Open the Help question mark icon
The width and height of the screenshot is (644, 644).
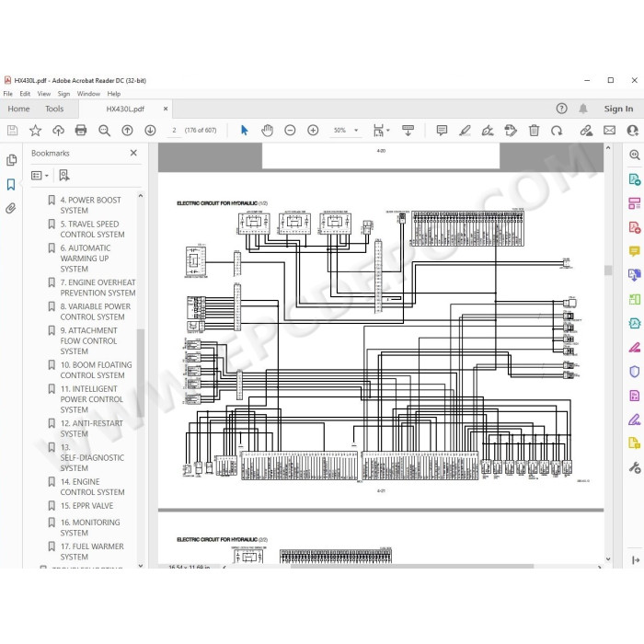tap(561, 109)
